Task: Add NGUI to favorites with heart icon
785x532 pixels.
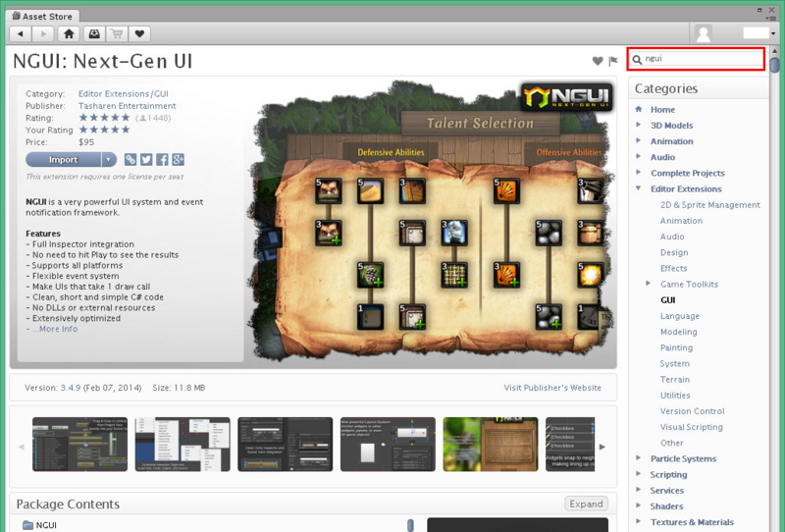Action: [x=598, y=61]
